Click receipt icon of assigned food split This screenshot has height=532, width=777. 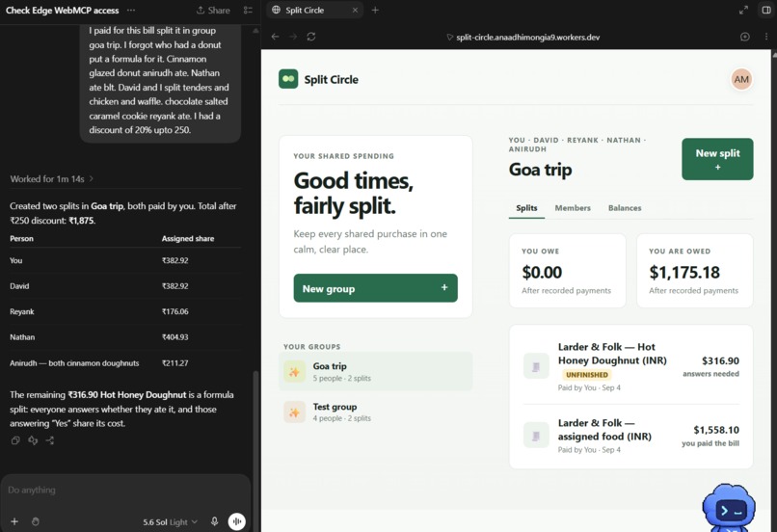pos(536,436)
